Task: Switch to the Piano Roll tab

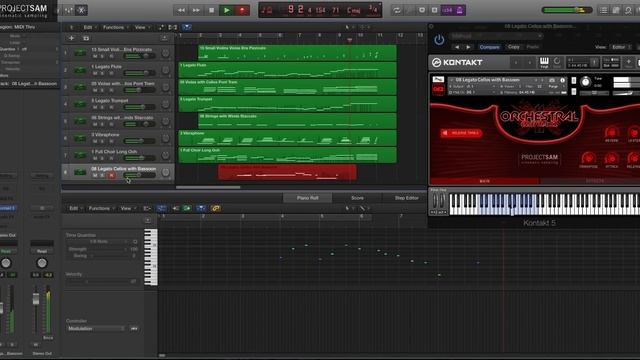Action: point(307,198)
